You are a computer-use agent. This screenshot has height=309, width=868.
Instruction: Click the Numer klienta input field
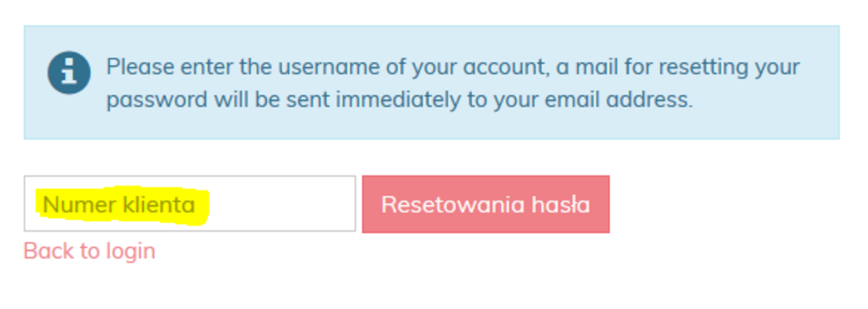pos(189,204)
